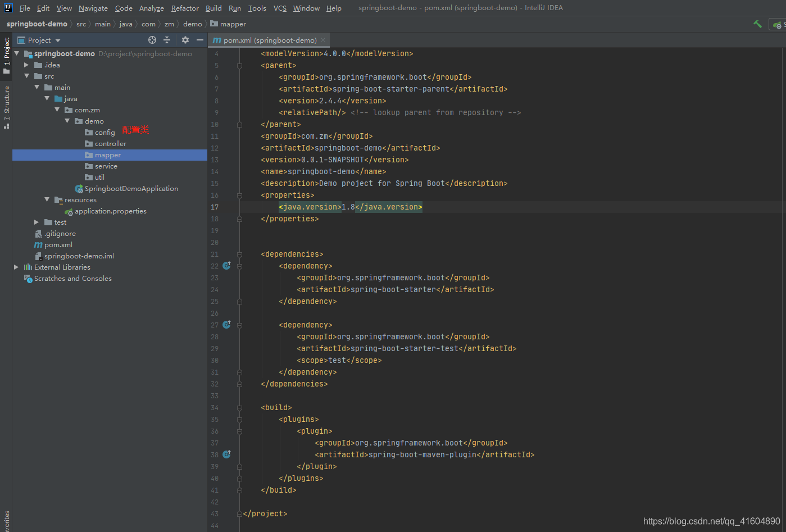Click gutter dependency icon on line 27
The height and width of the screenshot is (532, 786).
pos(226,325)
